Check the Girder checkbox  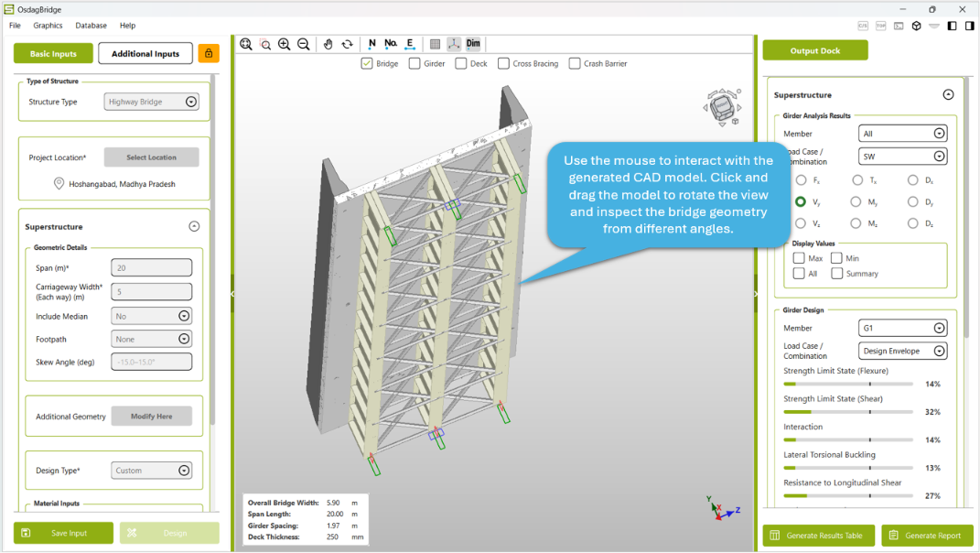pyautogui.click(x=415, y=63)
